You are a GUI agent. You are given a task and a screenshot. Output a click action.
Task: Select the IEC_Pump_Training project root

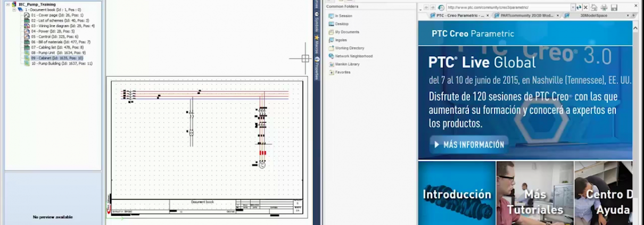37,4
